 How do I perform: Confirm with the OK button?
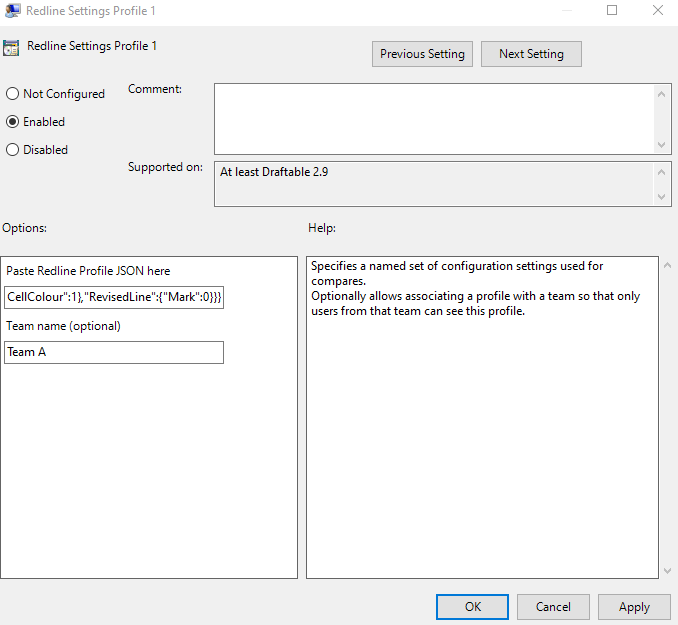(472, 606)
